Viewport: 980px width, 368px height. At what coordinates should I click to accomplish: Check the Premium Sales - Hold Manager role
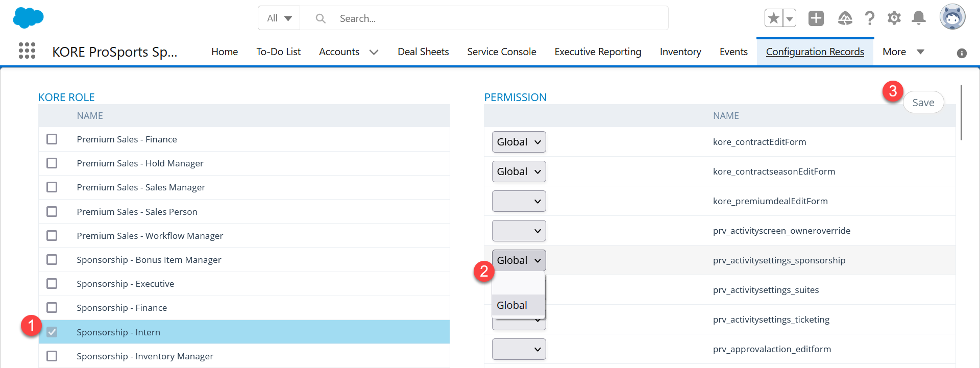[x=52, y=163]
